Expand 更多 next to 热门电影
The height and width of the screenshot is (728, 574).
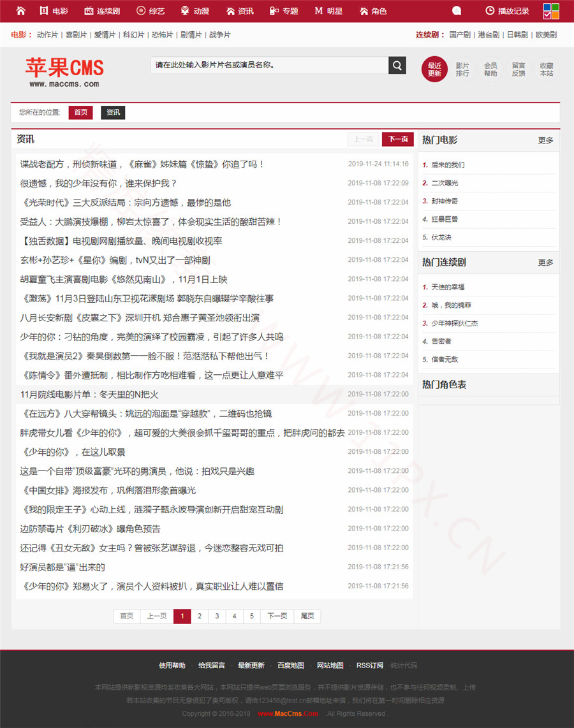545,140
